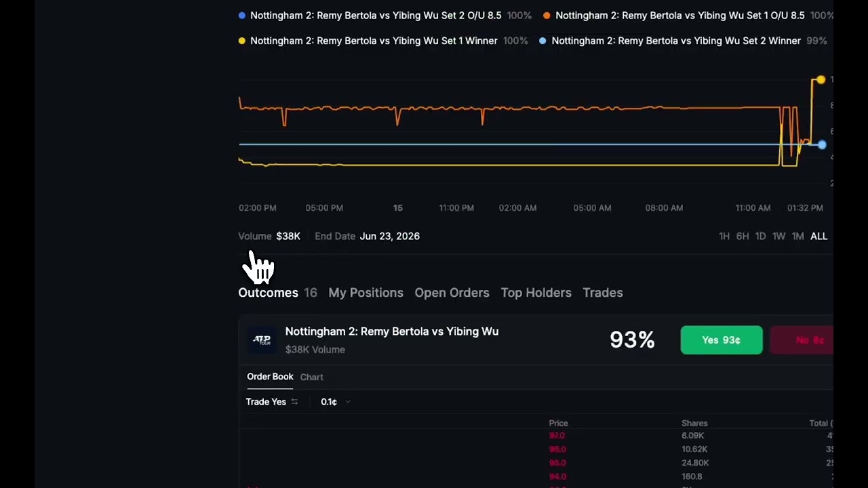The width and height of the screenshot is (868, 488).
Task: Set chart range to 6H
Action: point(743,237)
